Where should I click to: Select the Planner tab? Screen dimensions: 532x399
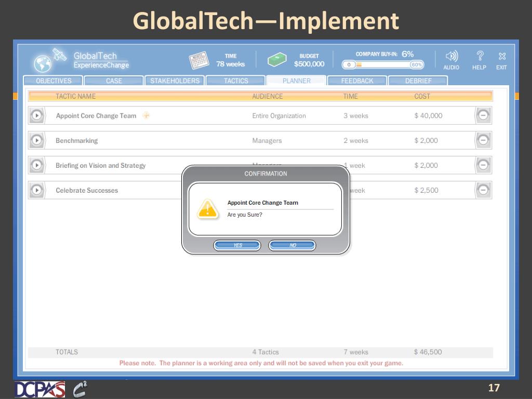pyautogui.click(x=297, y=81)
